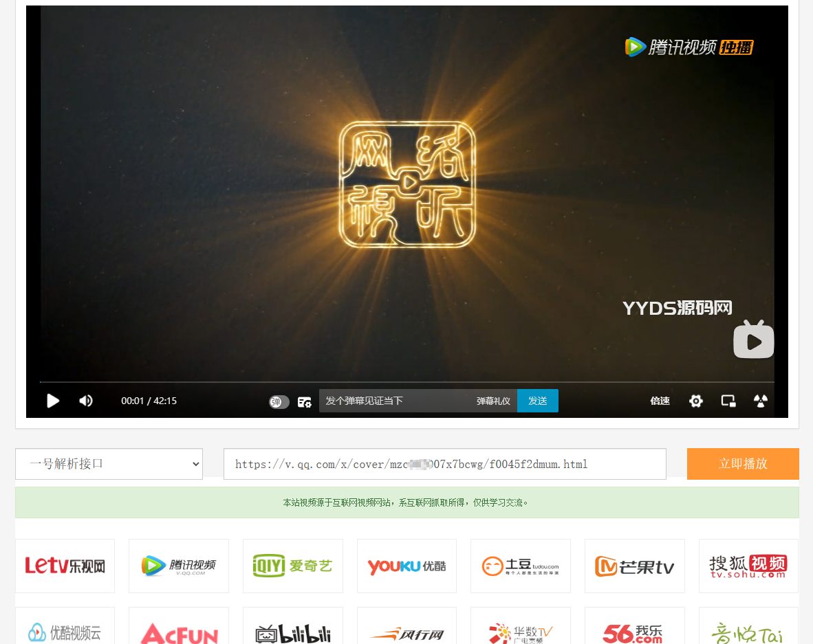Toggle the danmaku (弹) switch
The height and width of the screenshot is (644, 813).
click(x=279, y=402)
